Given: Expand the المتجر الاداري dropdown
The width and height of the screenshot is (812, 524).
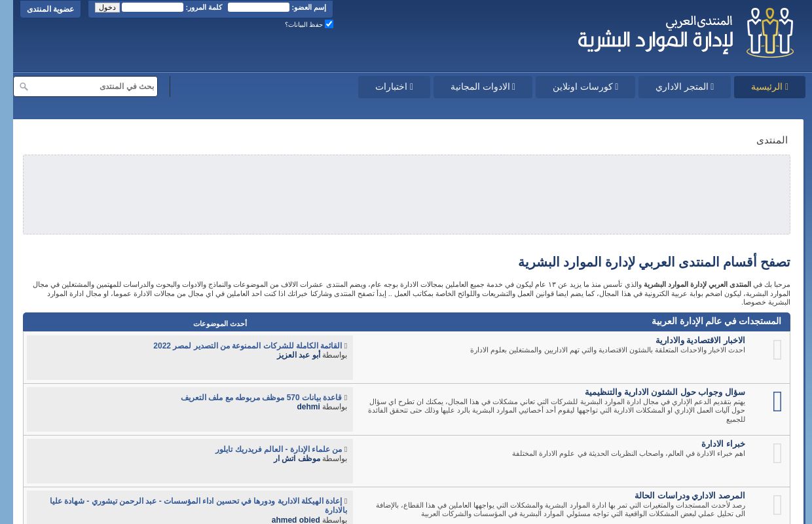Looking at the screenshot, I should (x=684, y=86).
